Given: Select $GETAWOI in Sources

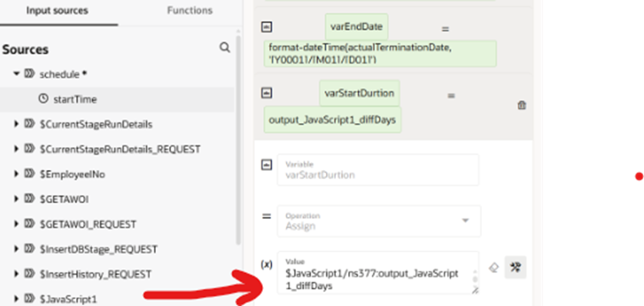Looking at the screenshot, I should coord(64,200).
